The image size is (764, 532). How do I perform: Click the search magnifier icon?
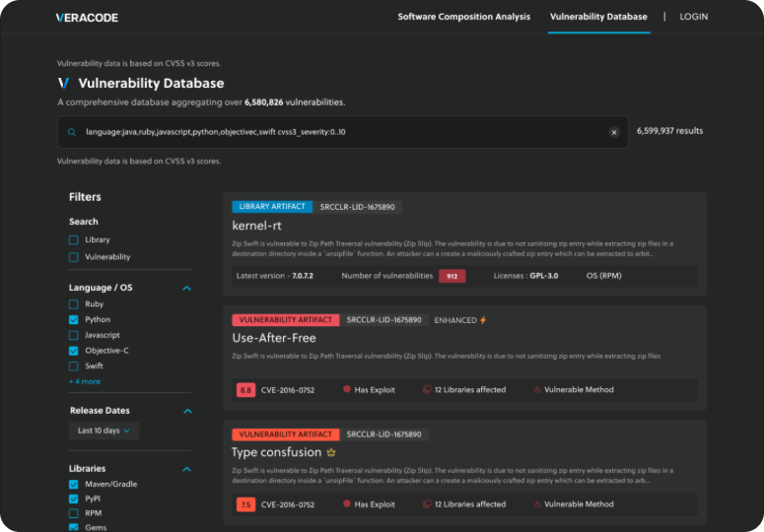click(72, 132)
